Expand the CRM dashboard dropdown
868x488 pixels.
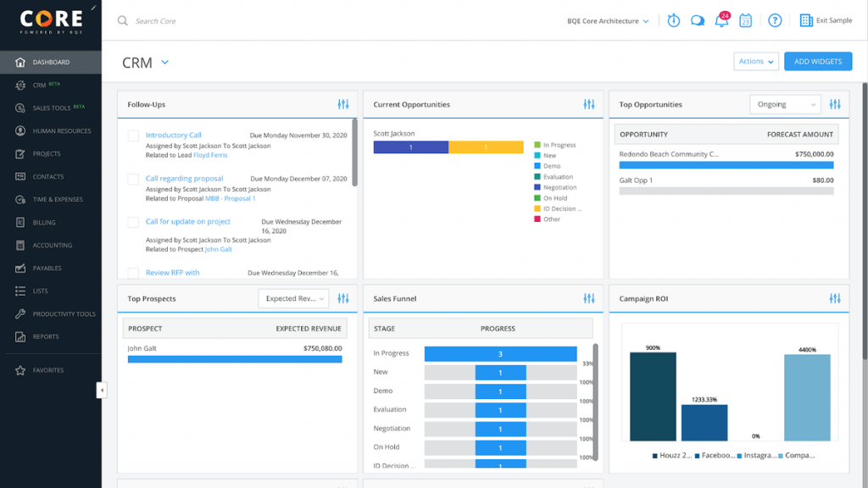[x=164, y=61]
